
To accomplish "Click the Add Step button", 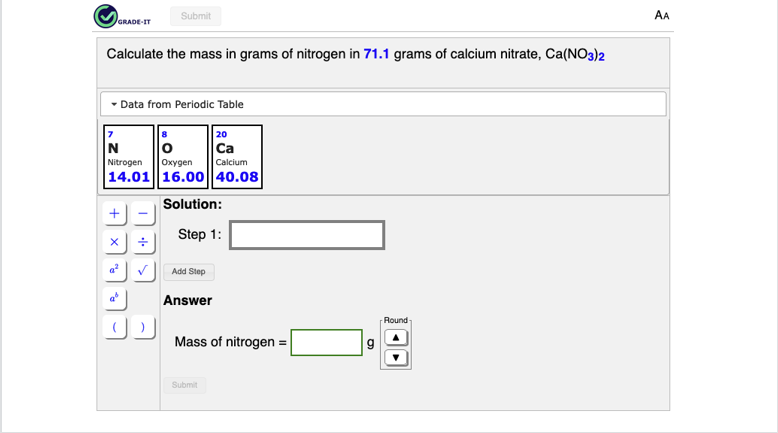I will click(188, 271).
